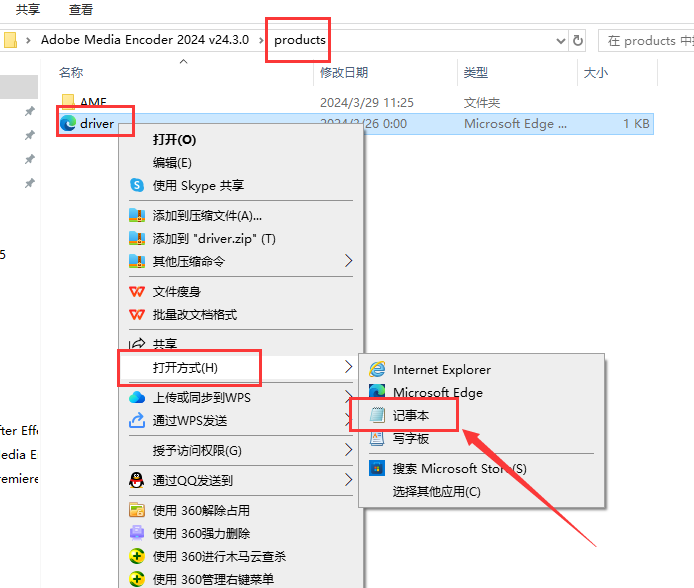Click the 360管理右键菜单 green icon
694x588 pixels.
[137, 579]
